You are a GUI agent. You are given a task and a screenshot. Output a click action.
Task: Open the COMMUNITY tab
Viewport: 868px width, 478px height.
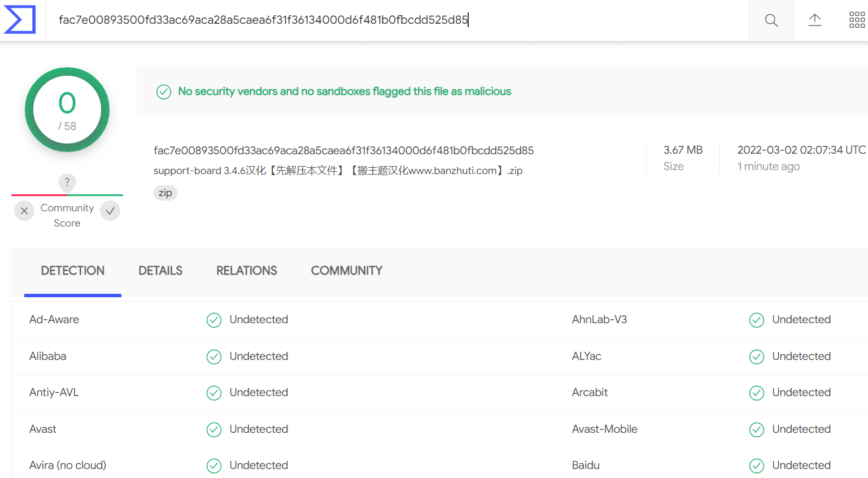click(x=347, y=271)
